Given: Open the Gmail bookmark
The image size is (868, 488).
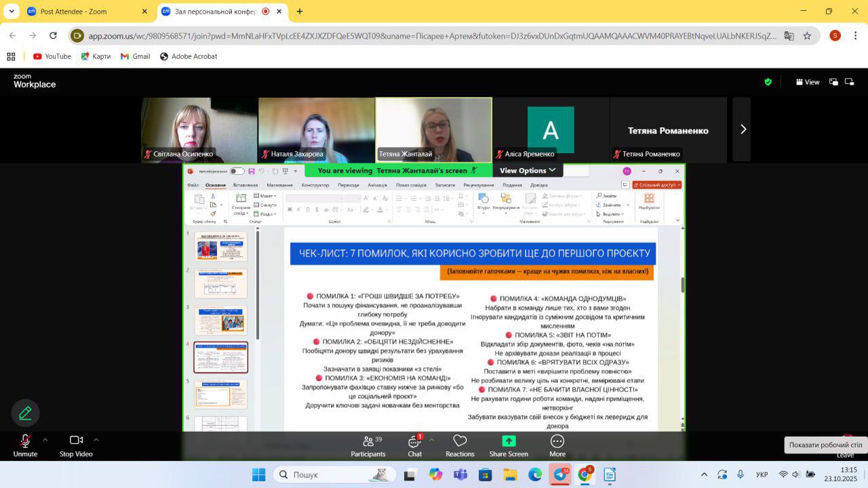Looking at the screenshot, I should [x=135, y=56].
